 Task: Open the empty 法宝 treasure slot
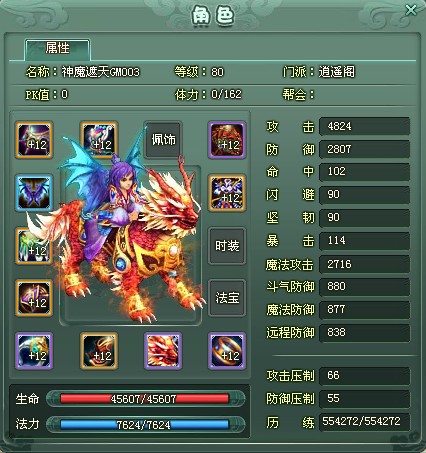227,298
